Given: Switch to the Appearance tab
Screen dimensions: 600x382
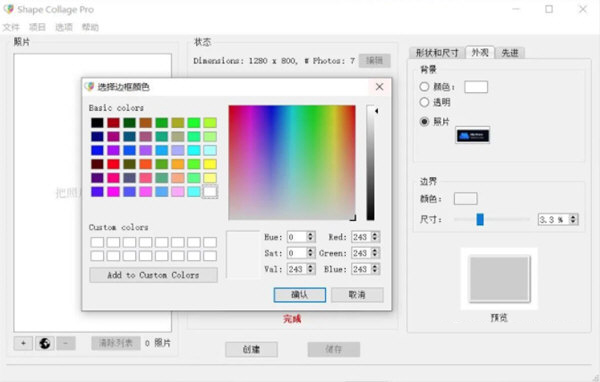Looking at the screenshot, I should tap(480, 52).
